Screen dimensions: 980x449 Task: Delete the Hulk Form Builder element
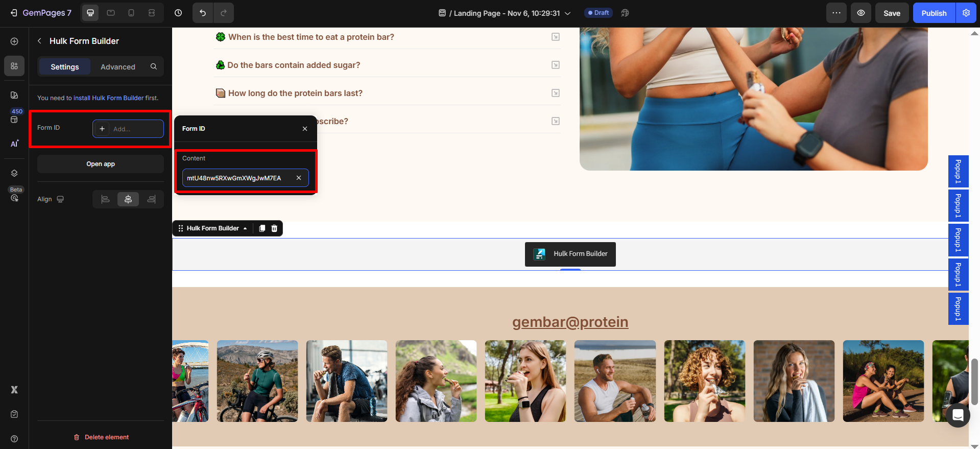[x=101, y=437]
